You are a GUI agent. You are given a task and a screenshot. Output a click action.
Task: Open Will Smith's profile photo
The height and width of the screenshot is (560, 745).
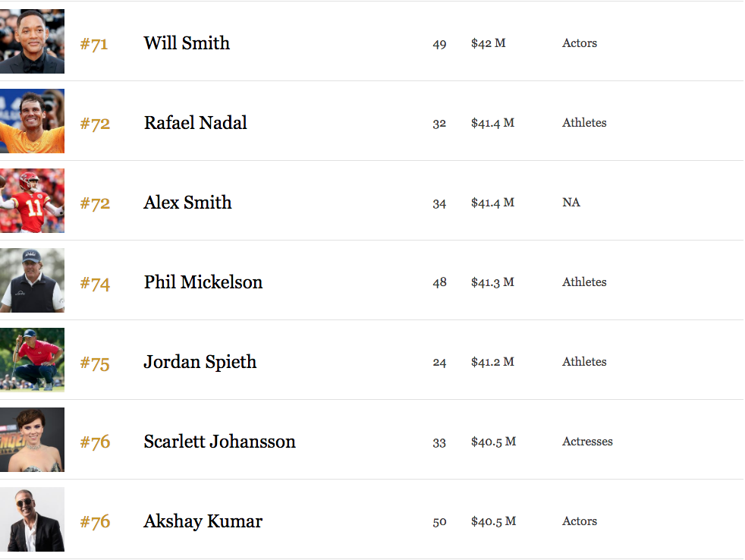tap(32, 42)
